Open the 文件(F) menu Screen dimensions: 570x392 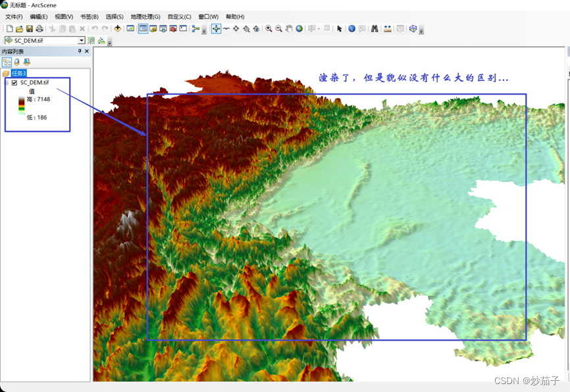(x=14, y=16)
